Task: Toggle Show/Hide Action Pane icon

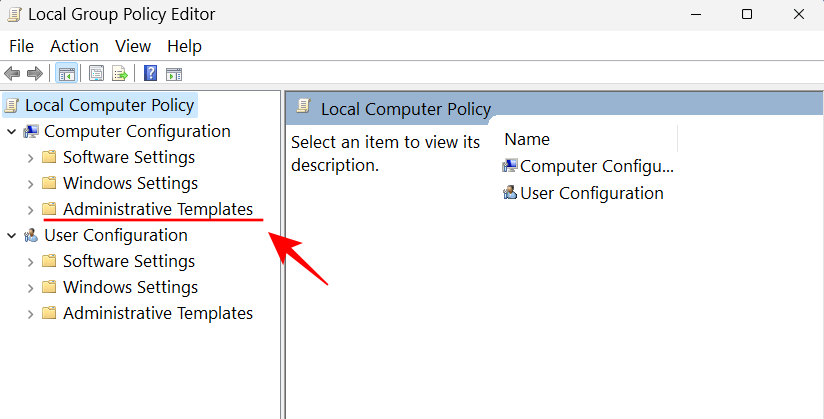Action: coord(174,73)
